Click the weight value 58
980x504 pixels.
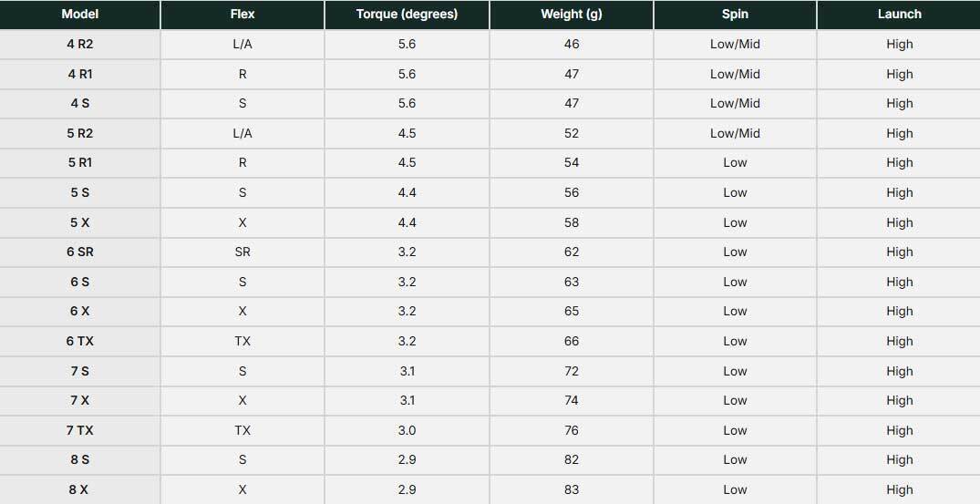[572, 223]
